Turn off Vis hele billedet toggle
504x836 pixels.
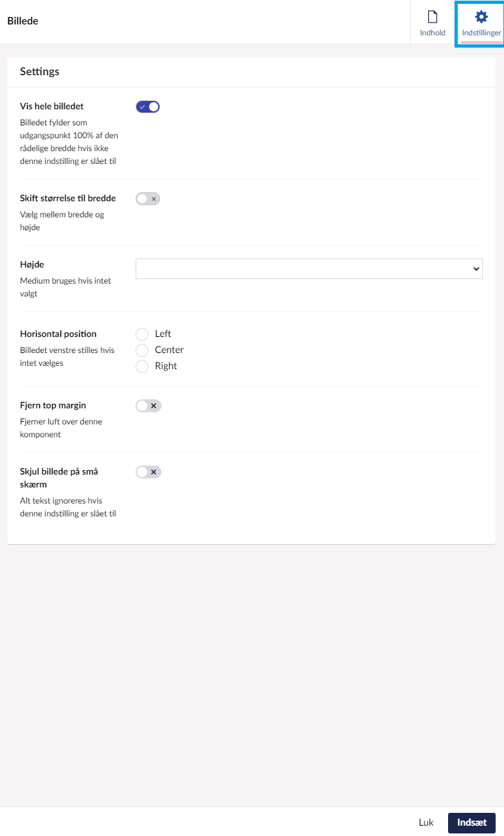pyautogui.click(x=148, y=107)
